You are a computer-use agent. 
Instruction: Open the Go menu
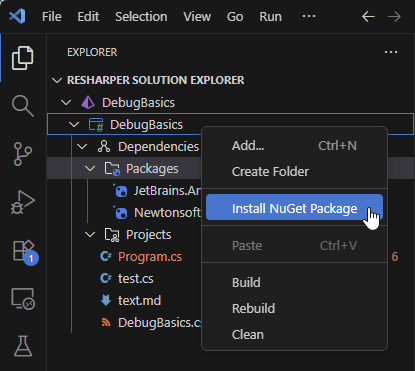click(x=235, y=16)
